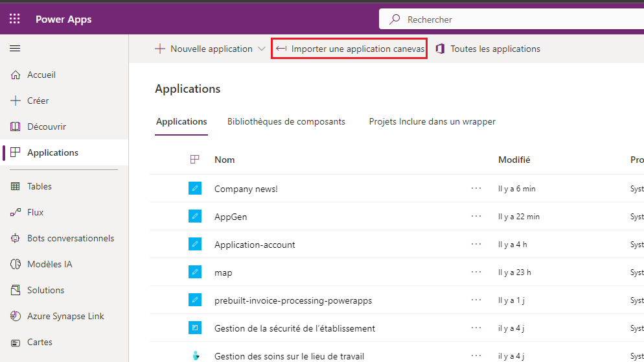Click the 'Il y a 23 h' cell

tap(514, 272)
